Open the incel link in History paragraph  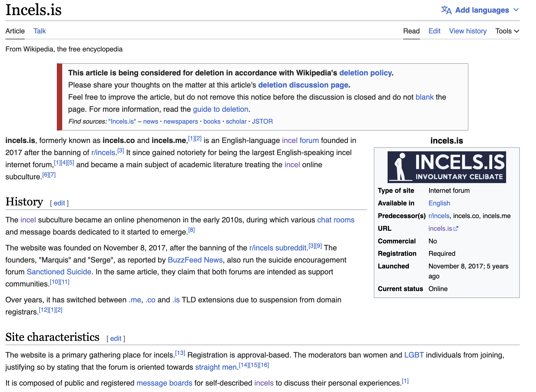(x=28, y=220)
